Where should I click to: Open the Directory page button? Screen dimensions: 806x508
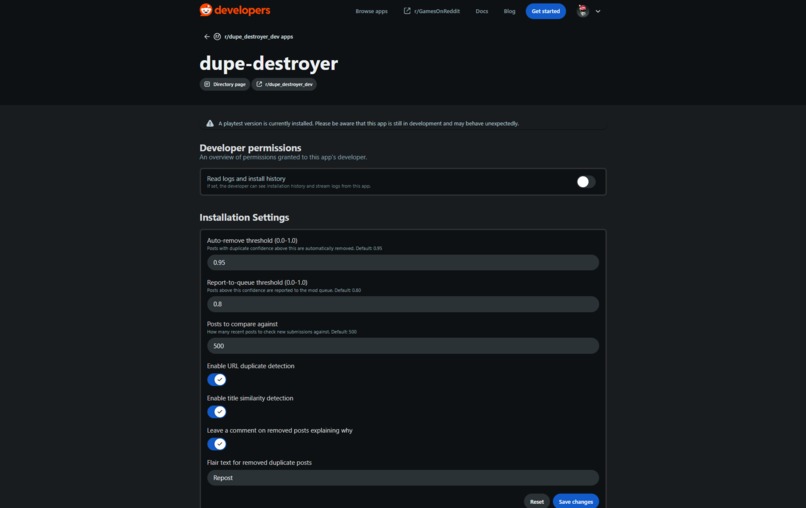coord(225,84)
